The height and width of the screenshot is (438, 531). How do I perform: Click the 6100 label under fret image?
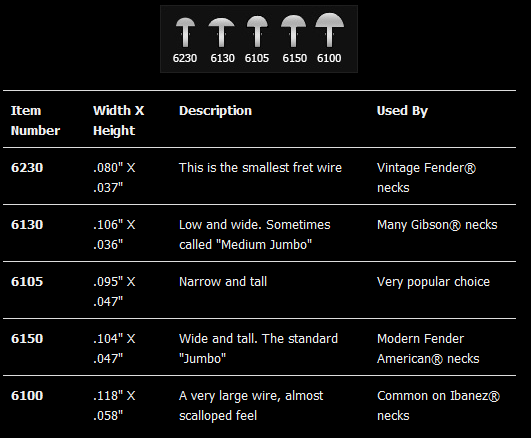click(x=329, y=58)
